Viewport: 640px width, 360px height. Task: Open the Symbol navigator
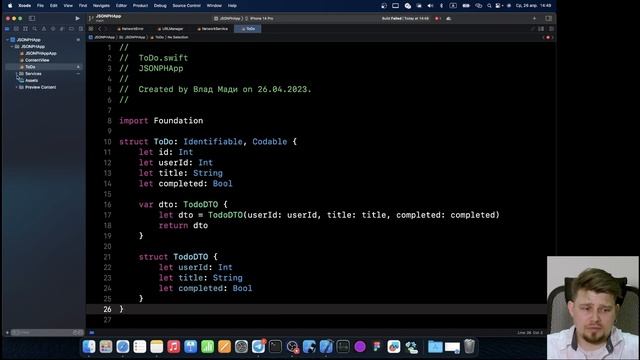pos(25,29)
